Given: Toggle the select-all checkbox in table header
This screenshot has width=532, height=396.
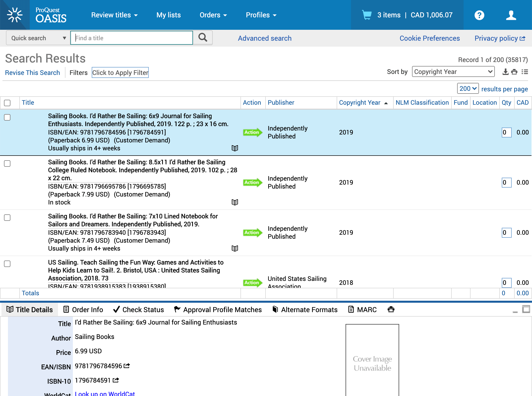Looking at the screenshot, I should (x=7, y=103).
